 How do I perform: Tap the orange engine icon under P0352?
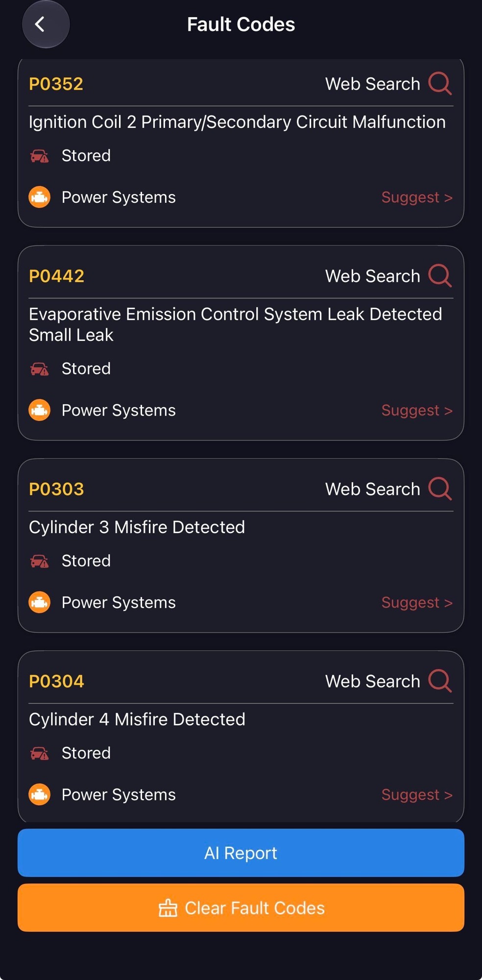[x=40, y=197]
